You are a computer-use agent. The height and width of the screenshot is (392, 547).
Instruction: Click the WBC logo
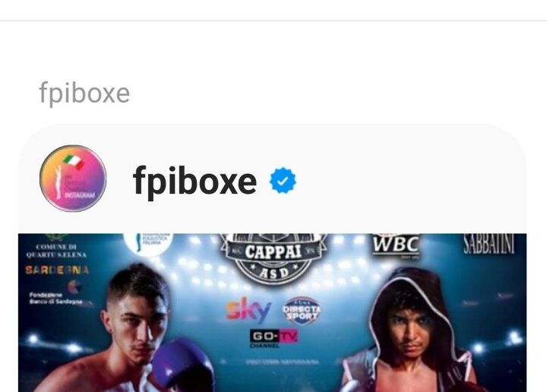pyautogui.click(x=396, y=245)
